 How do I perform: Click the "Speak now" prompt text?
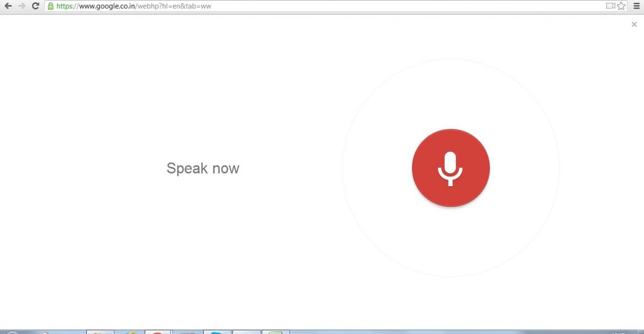(203, 168)
